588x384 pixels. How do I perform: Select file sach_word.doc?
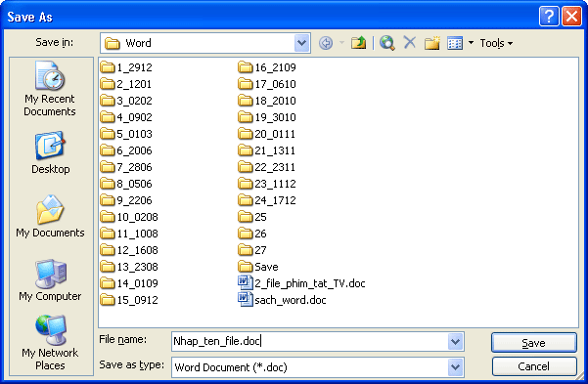[x=282, y=300]
